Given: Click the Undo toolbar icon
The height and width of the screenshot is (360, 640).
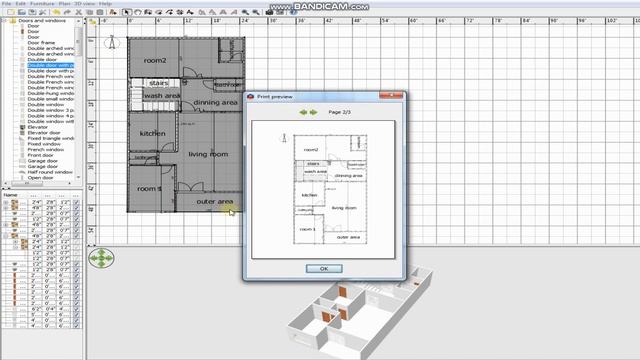Looking at the screenshot, I should coord(56,12).
